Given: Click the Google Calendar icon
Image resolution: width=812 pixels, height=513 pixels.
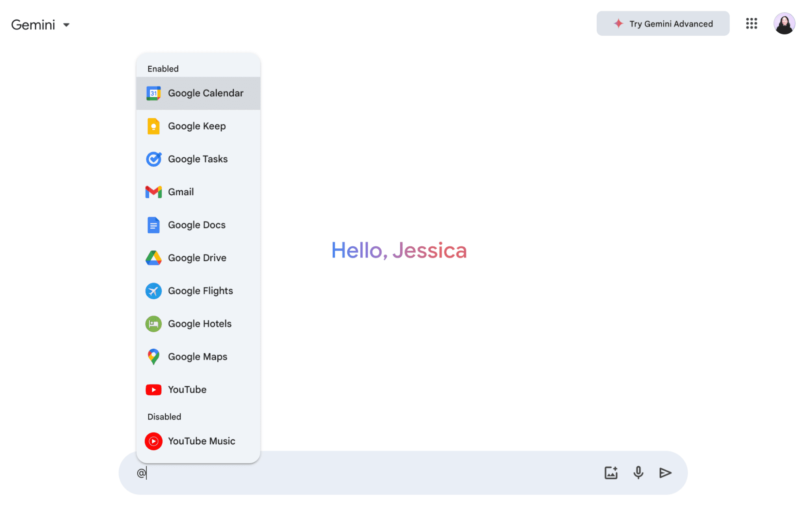Looking at the screenshot, I should pos(154,93).
